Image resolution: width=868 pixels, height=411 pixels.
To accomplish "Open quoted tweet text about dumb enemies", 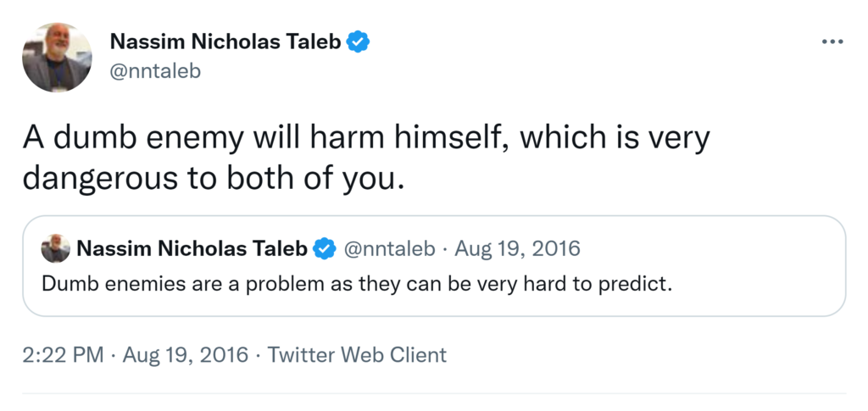I will point(356,282).
